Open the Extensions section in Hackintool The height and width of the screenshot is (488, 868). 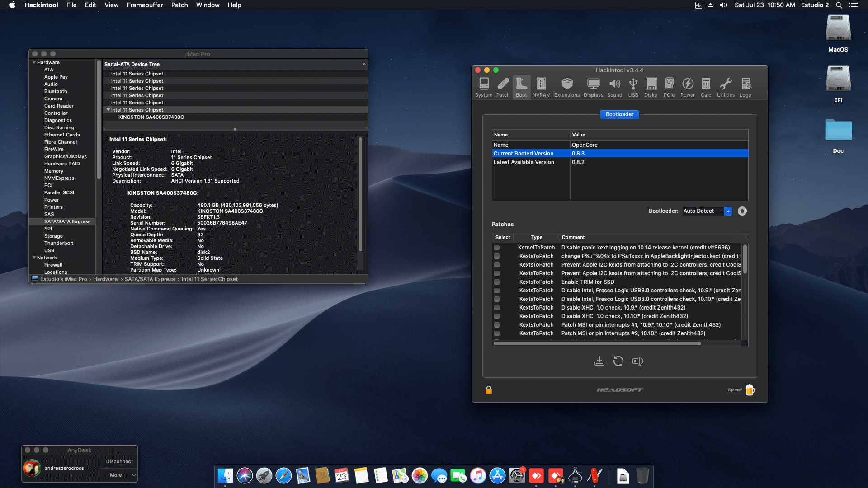567,87
